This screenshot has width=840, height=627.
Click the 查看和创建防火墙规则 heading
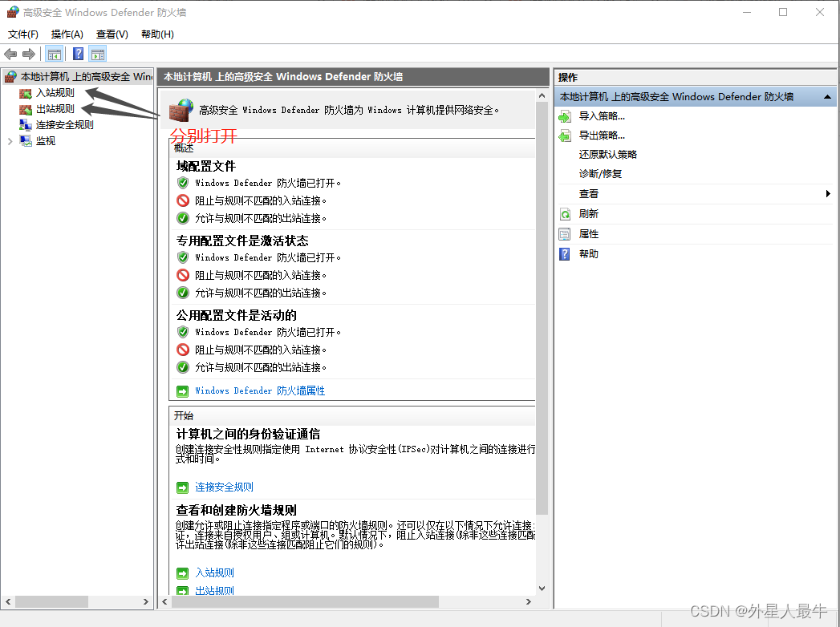tap(236, 510)
